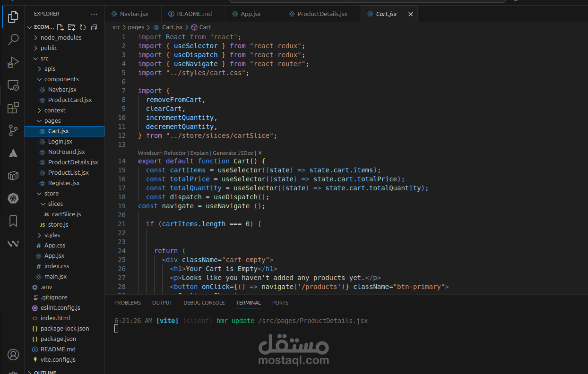Select the TERMINAL panel tab

point(249,303)
